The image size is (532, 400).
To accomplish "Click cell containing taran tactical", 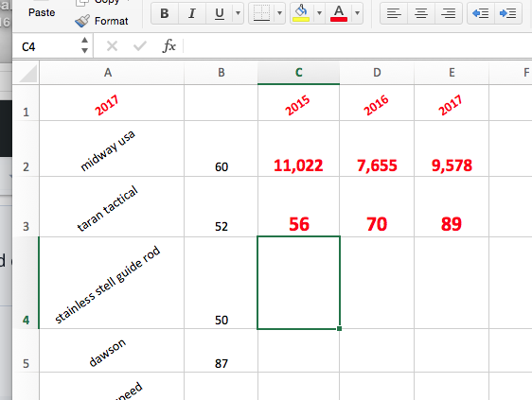I will tap(112, 206).
